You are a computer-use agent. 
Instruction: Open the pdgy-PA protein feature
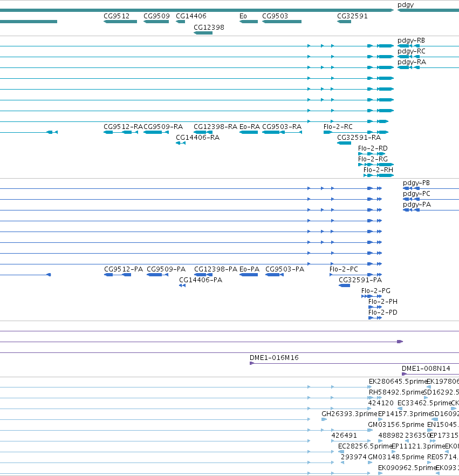[x=431, y=210]
